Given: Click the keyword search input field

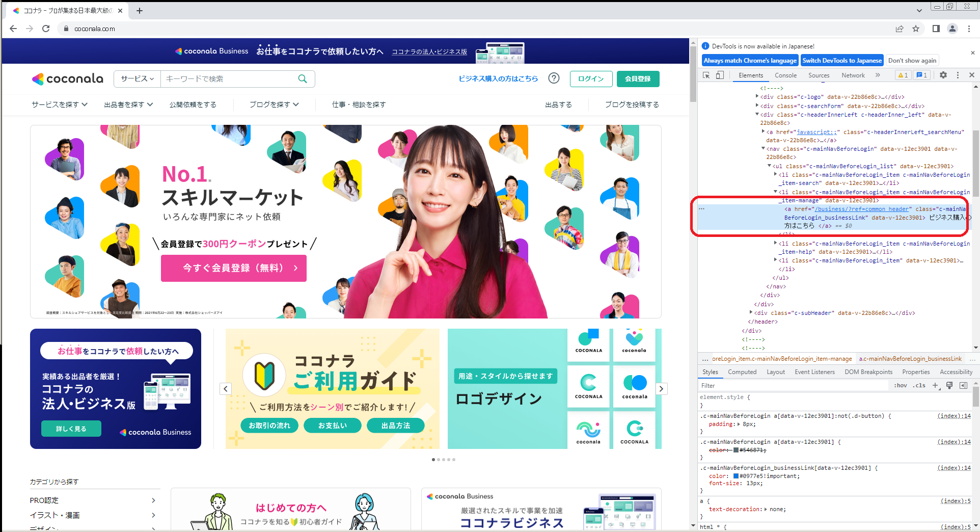Looking at the screenshot, I should pyautogui.click(x=228, y=78).
